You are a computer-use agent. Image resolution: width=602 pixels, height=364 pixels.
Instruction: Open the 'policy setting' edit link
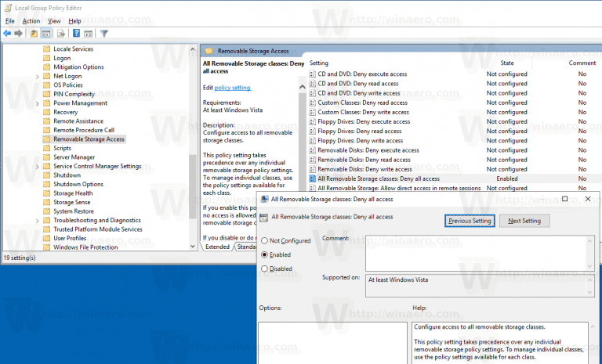(233, 88)
